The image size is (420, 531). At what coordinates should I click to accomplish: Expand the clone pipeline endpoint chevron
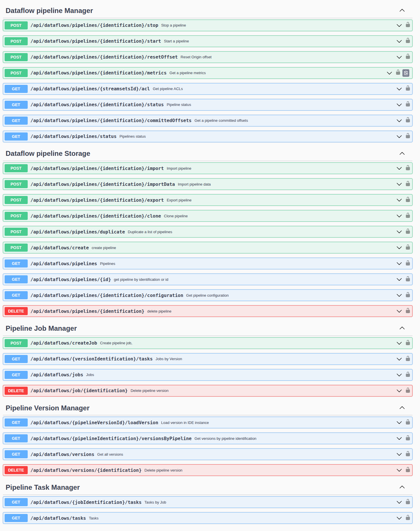399,216
